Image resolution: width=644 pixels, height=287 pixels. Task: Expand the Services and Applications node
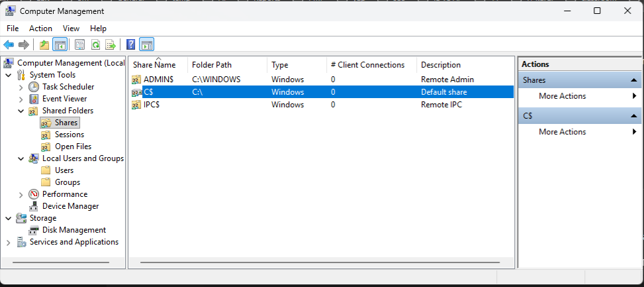[x=8, y=243]
